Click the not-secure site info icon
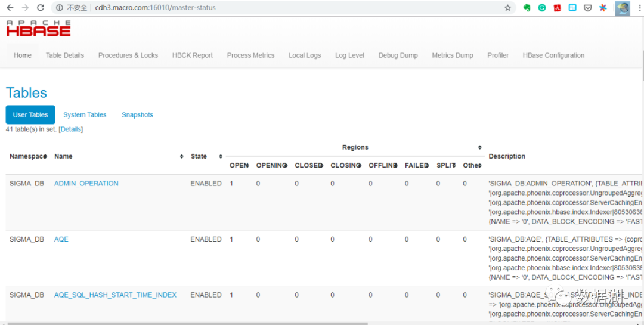Viewport: 644px width, 325px height. (x=60, y=7)
